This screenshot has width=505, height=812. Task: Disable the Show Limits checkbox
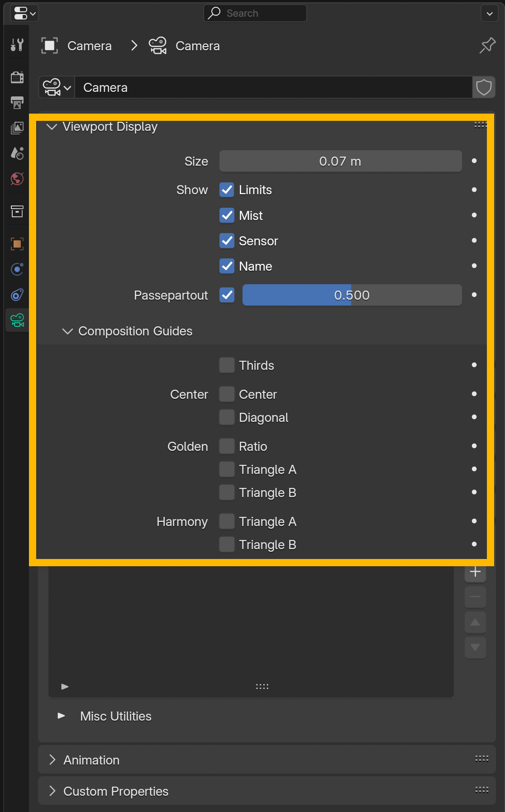pos(227,190)
